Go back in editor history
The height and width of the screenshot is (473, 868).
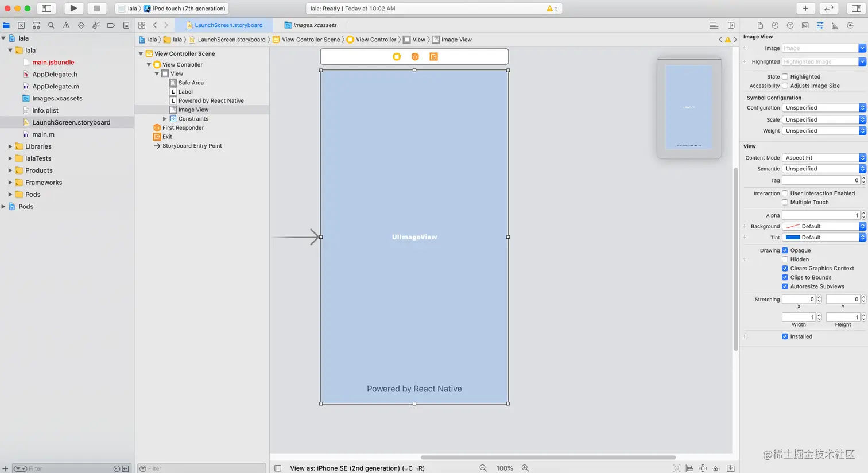click(155, 25)
